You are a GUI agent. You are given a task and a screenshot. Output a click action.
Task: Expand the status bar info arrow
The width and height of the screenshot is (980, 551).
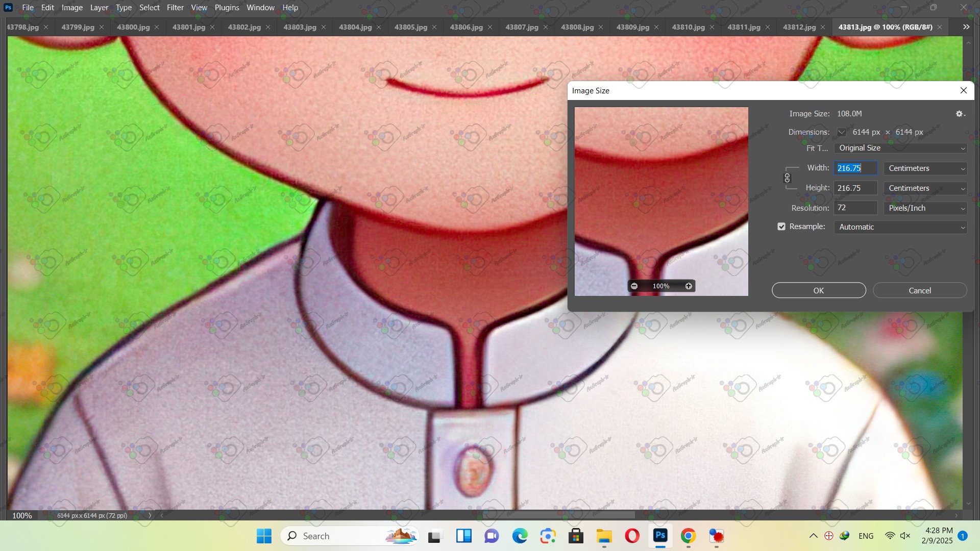[150, 515]
